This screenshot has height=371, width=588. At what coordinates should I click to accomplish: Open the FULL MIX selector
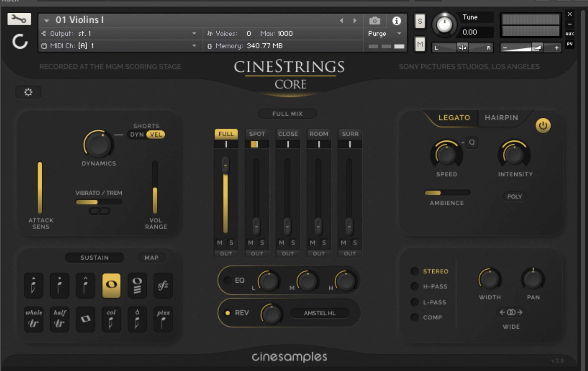[x=287, y=114]
